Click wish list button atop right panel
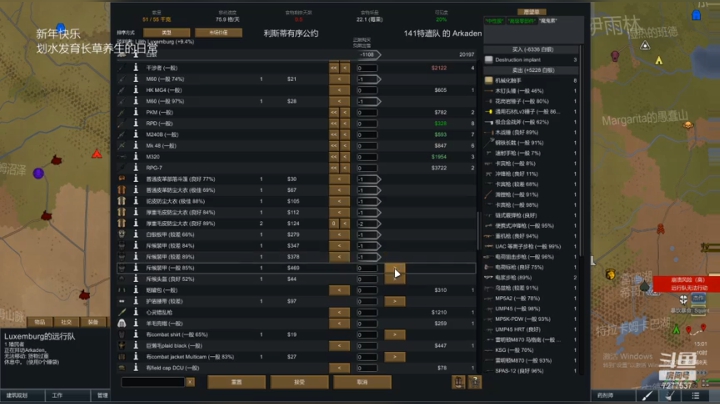The height and width of the screenshot is (404, 720). tap(531, 12)
